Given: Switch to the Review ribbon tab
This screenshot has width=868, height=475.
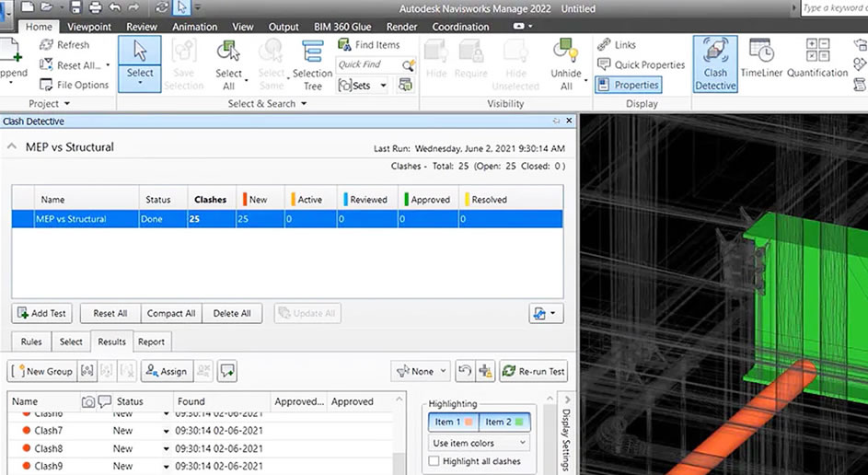Looking at the screenshot, I should coord(142,27).
